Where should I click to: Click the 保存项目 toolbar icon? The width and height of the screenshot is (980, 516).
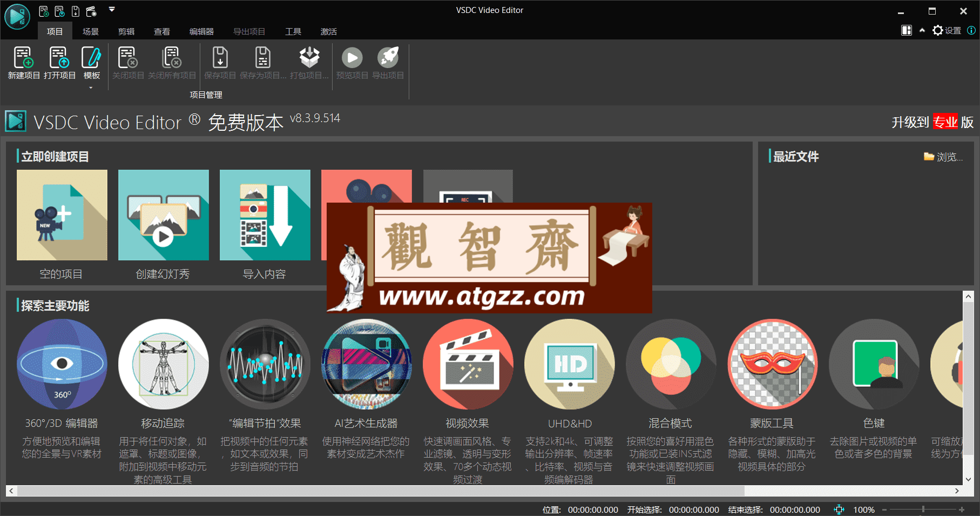pyautogui.click(x=220, y=57)
